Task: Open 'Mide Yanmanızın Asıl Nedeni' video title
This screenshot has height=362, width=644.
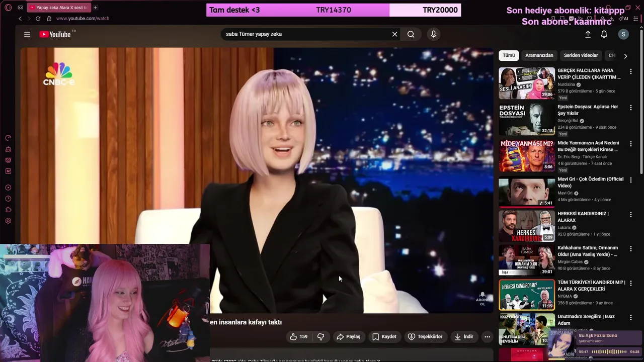Action: tap(588, 146)
